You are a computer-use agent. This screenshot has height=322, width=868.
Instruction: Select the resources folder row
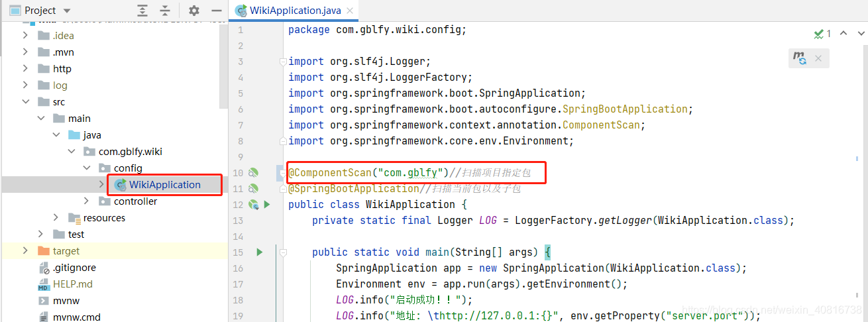114,218
